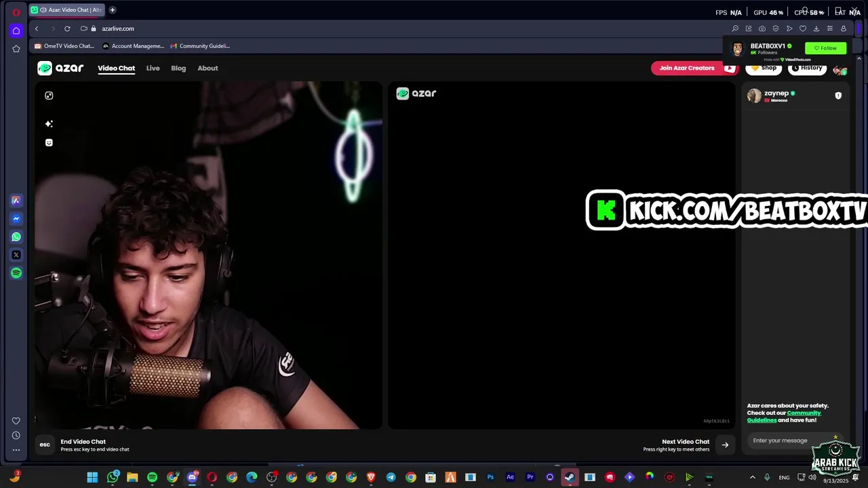
Task: Mute the Azar tab audio speaker
Action: point(43,10)
